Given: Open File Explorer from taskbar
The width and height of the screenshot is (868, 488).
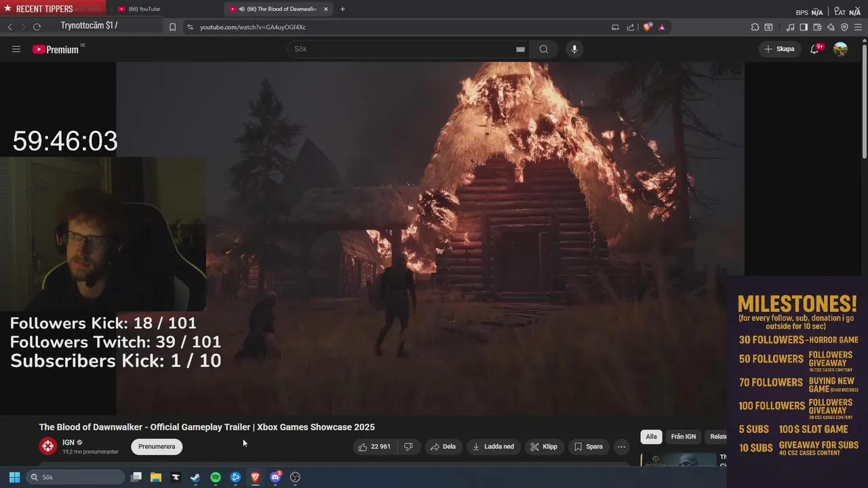Looking at the screenshot, I should coord(156,477).
